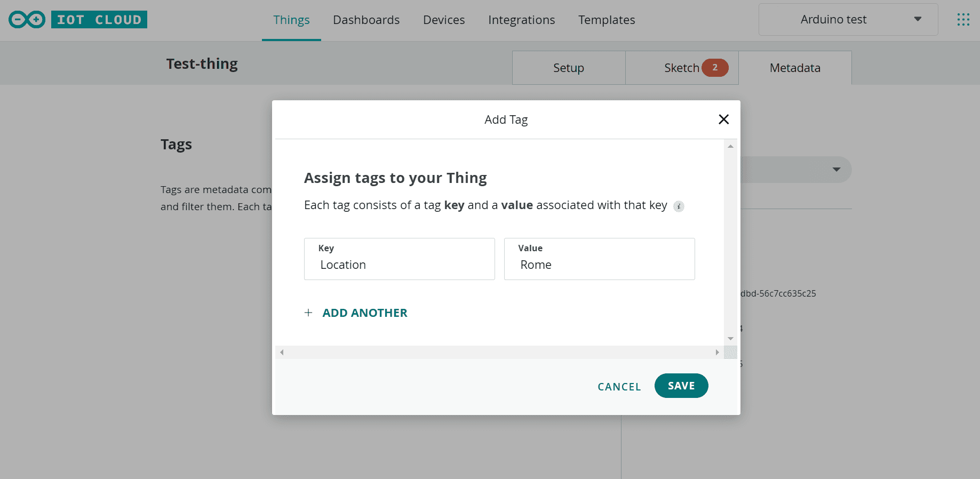Viewport: 980px width, 479px height.
Task: Switch to the Dashboards tab
Action: [x=366, y=20]
